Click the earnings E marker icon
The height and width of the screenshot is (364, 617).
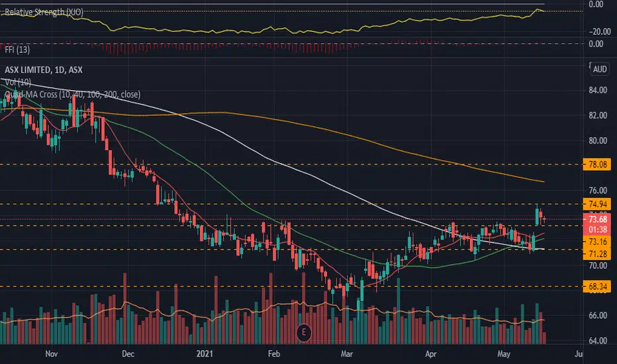[303, 332]
